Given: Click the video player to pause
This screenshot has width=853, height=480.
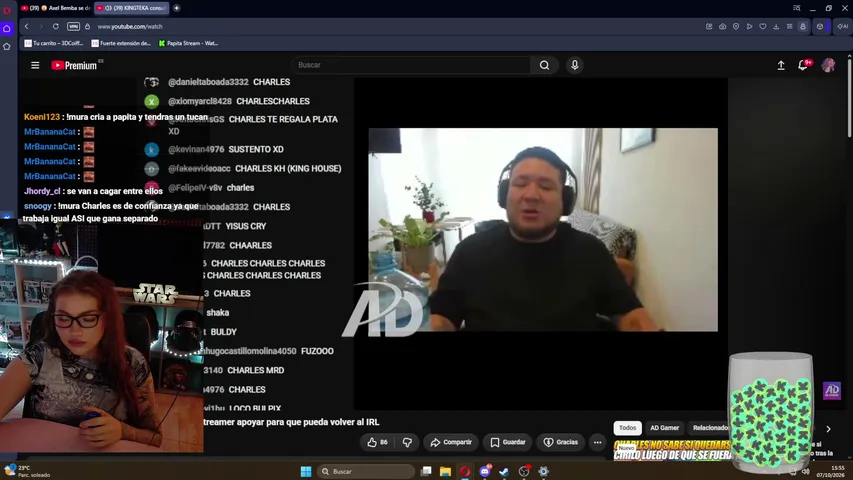Looking at the screenshot, I should click(x=543, y=230).
